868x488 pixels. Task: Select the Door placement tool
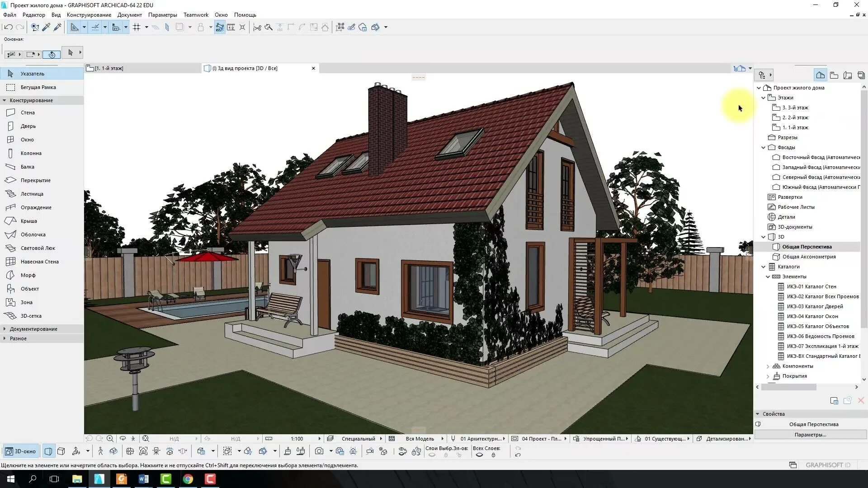pyautogui.click(x=28, y=126)
